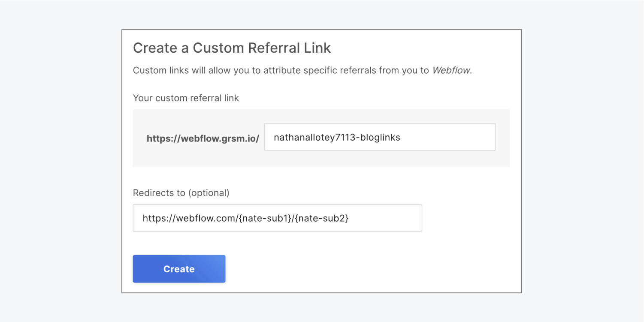Click the blue Create button
Viewport: 644px width, 322px height.
click(179, 269)
